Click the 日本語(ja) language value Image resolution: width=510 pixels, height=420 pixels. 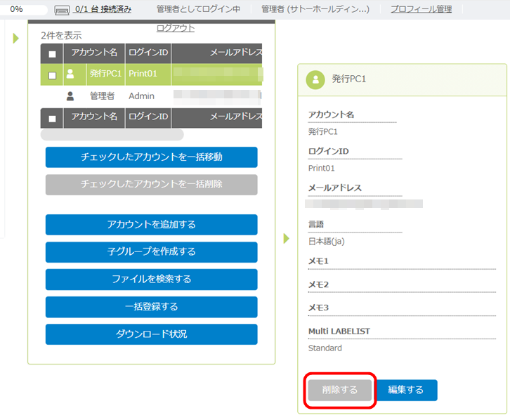326,241
